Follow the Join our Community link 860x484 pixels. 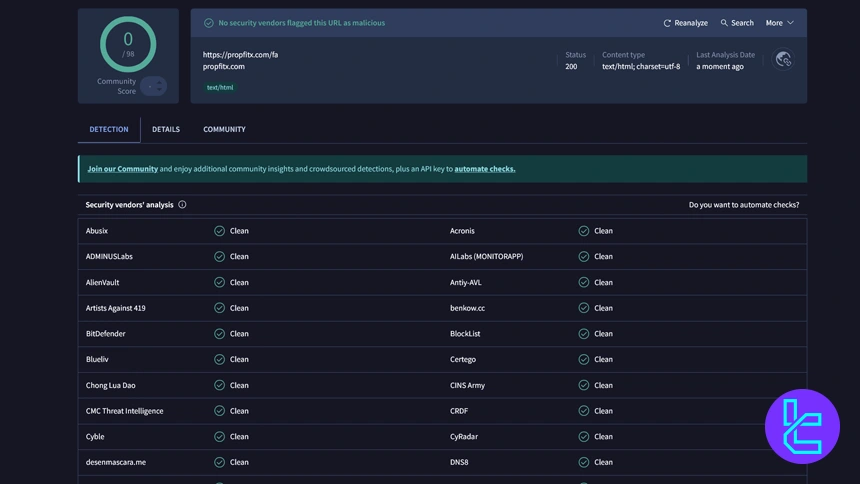(122, 169)
